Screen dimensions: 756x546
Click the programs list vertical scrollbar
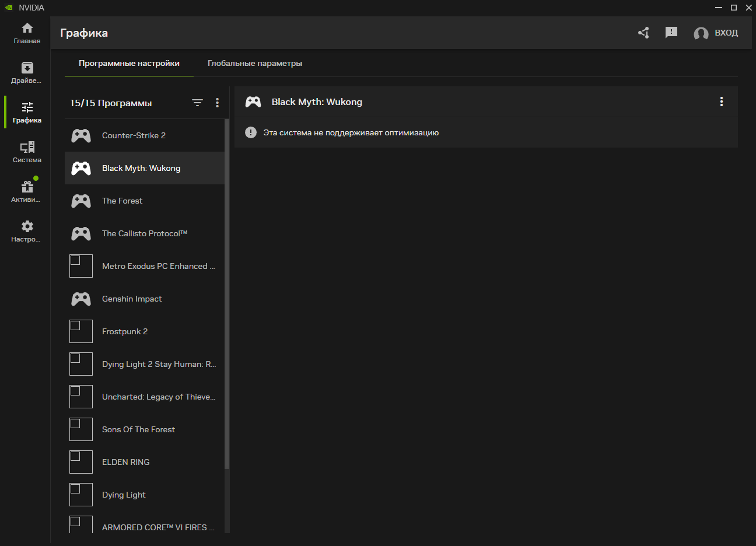[227, 292]
